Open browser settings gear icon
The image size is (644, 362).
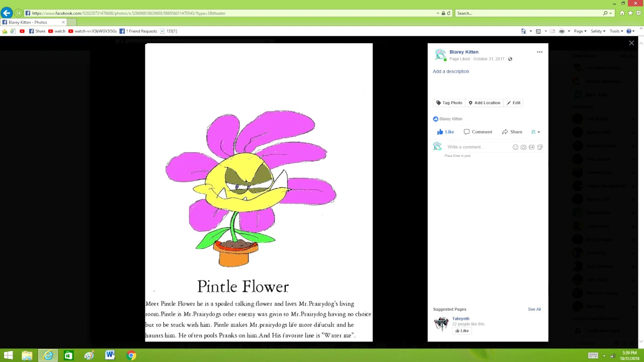[638, 13]
